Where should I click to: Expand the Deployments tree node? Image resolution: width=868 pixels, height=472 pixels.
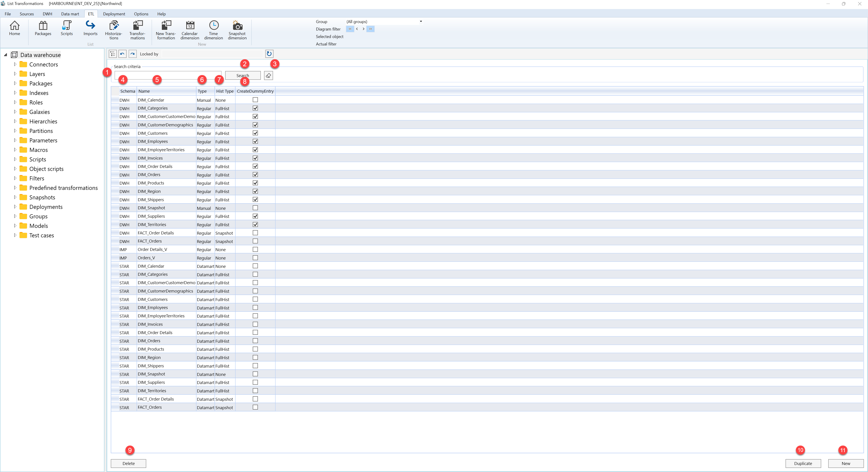(x=15, y=207)
